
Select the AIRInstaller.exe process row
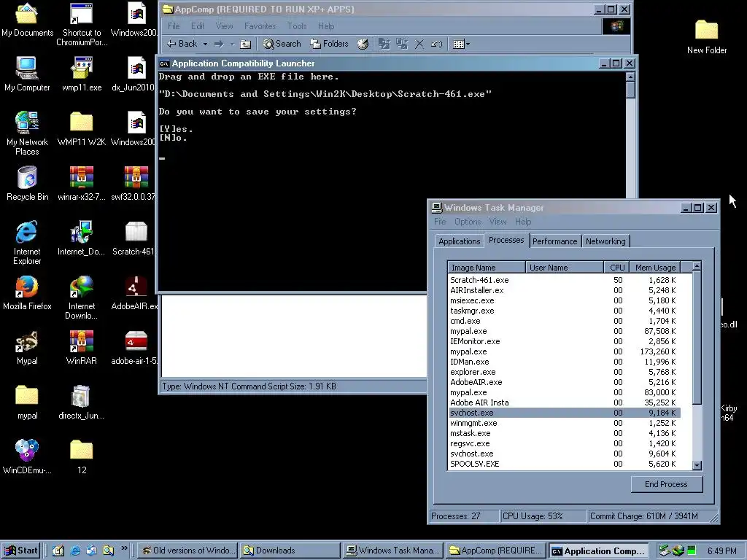pyautogui.click(x=565, y=290)
